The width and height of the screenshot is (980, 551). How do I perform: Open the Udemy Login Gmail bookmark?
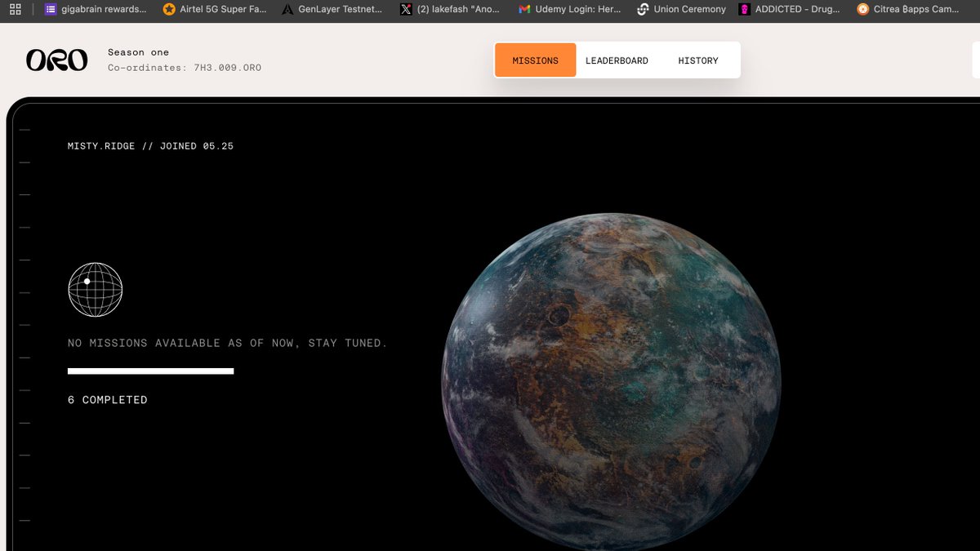[569, 9]
